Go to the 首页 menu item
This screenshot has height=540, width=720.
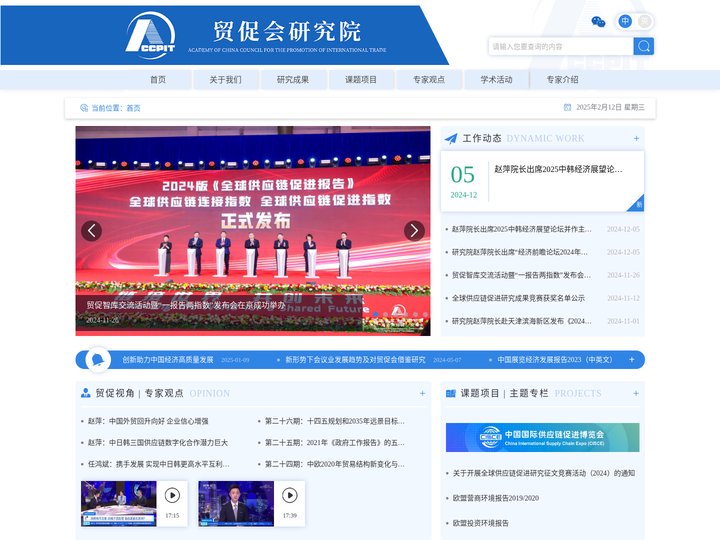click(158, 79)
